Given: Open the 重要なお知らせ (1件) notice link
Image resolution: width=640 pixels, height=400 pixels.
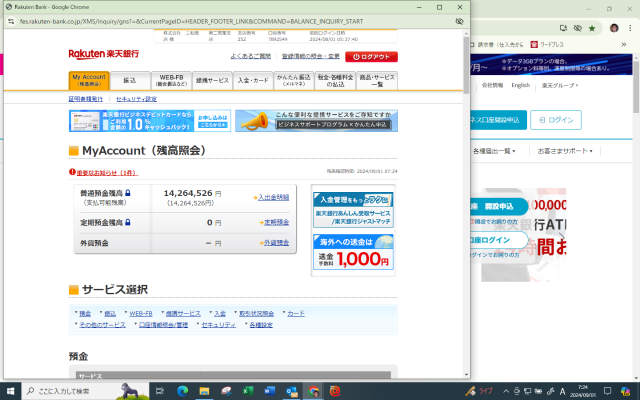Looking at the screenshot, I should pyautogui.click(x=107, y=173).
